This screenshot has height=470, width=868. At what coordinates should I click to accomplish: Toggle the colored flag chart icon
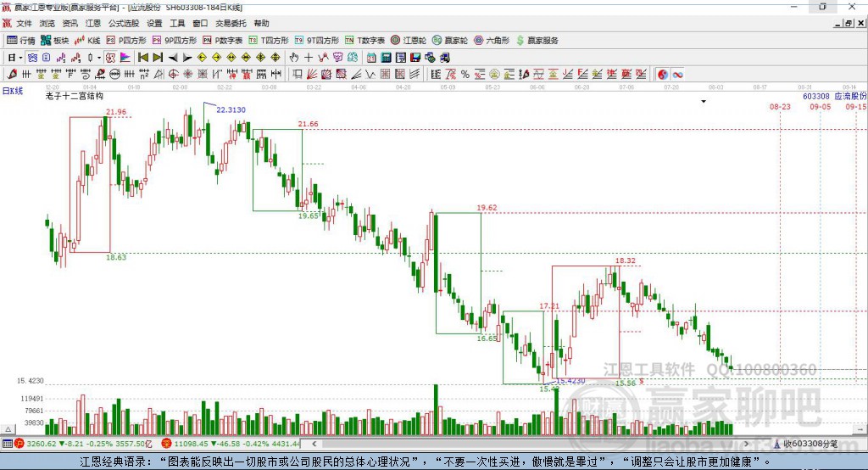[x=125, y=58]
